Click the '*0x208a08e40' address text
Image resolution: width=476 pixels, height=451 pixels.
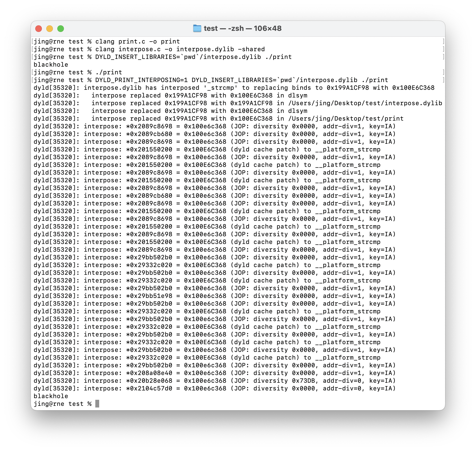[149, 373]
